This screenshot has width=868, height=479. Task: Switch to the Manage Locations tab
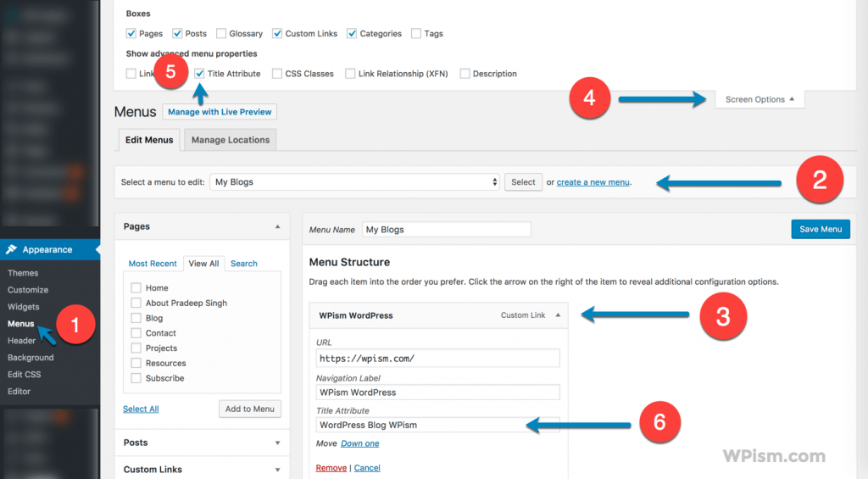tap(231, 140)
